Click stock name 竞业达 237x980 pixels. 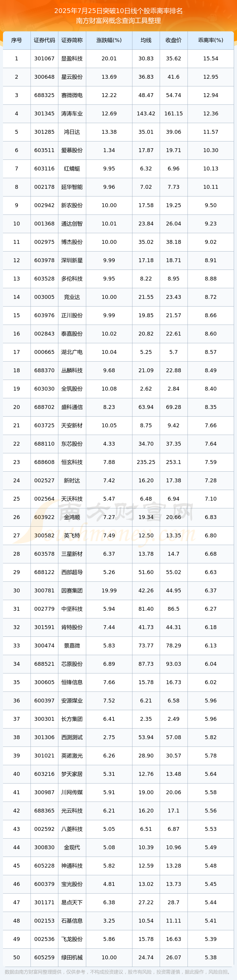tap(72, 297)
